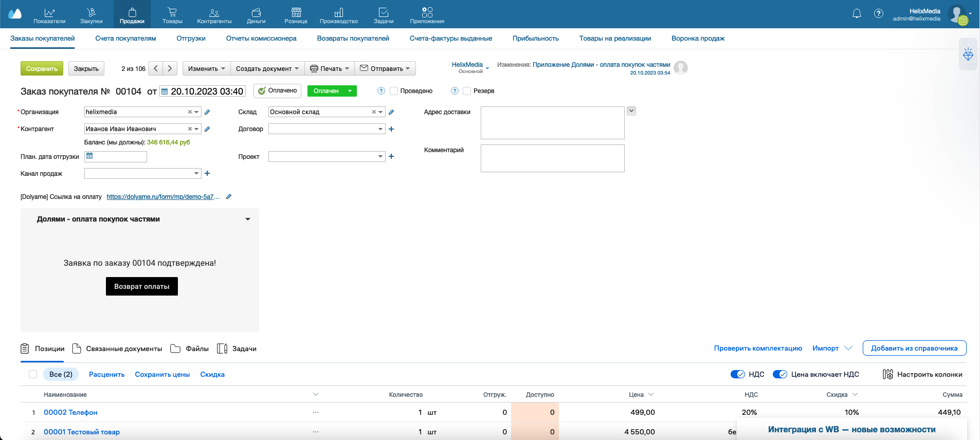Open the Импорт dropdown
980x440 pixels.
click(832, 348)
